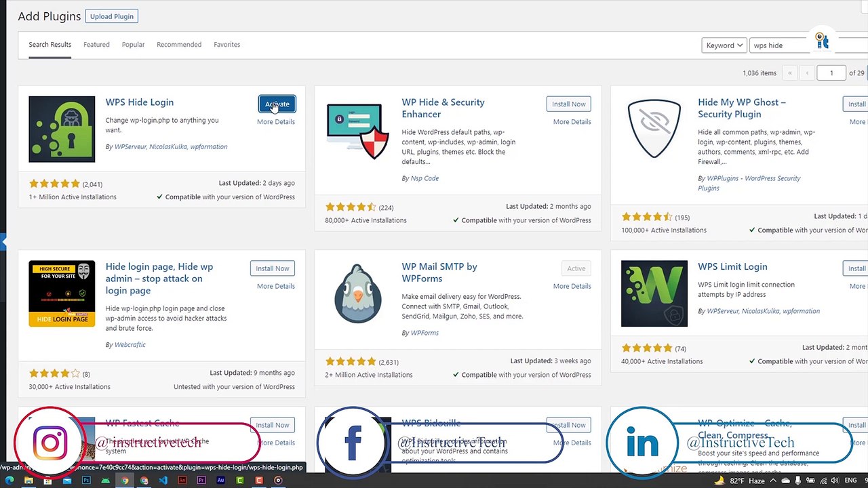Open the WPS Limit Login title link
This screenshot has height=488, width=868.
click(x=732, y=267)
